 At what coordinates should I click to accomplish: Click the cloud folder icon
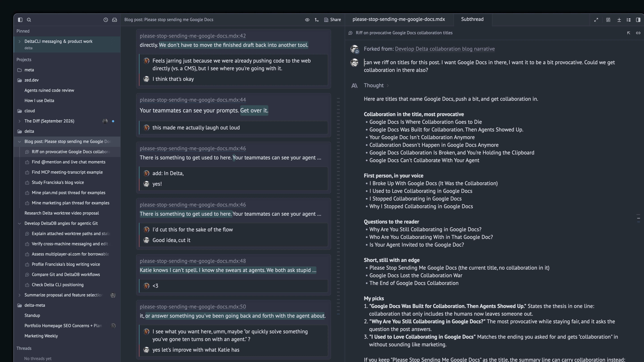19,111
